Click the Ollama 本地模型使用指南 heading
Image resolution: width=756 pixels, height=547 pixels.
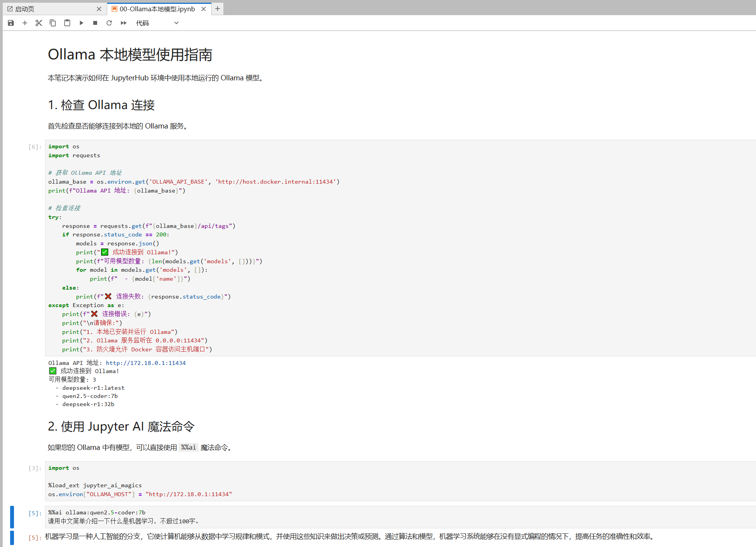[x=130, y=55]
